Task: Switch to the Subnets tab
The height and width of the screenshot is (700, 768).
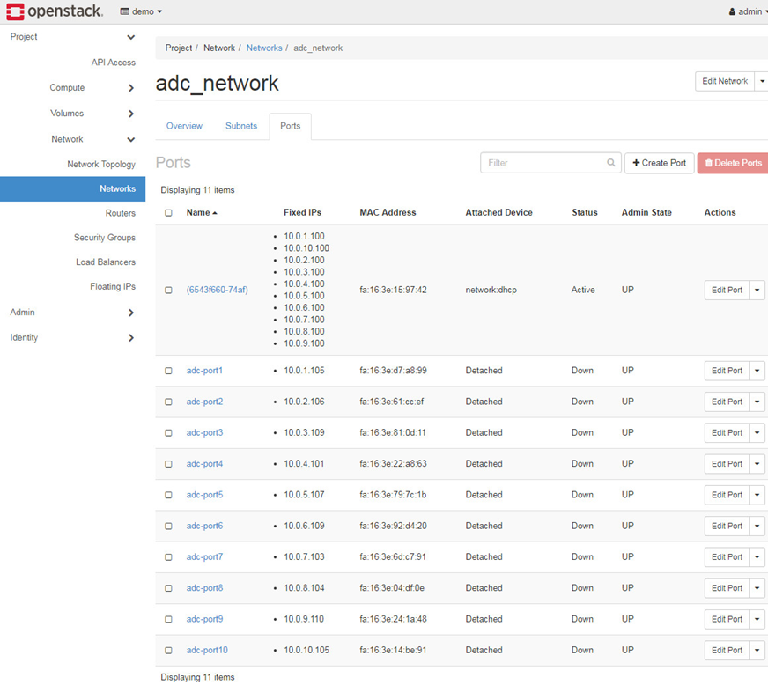Action: 241,126
